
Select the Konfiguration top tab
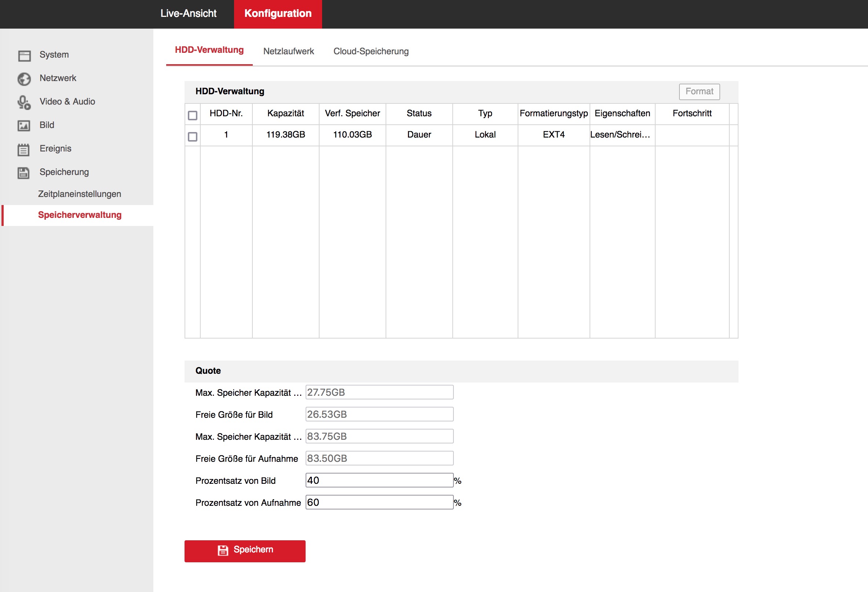277,14
